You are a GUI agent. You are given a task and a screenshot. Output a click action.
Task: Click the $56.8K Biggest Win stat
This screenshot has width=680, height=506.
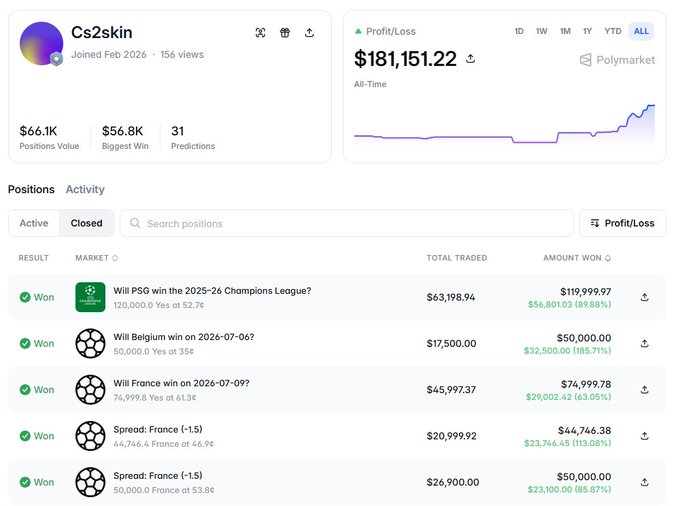pyautogui.click(x=125, y=137)
